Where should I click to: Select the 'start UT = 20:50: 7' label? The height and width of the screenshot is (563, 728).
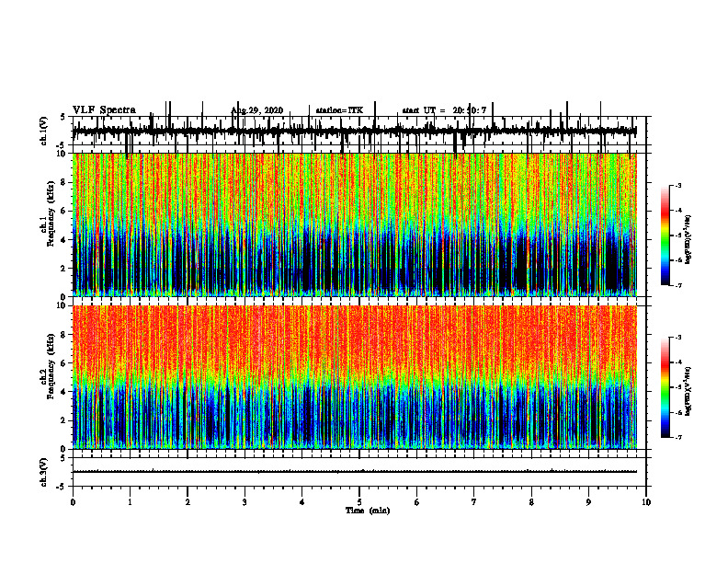coord(444,110)
